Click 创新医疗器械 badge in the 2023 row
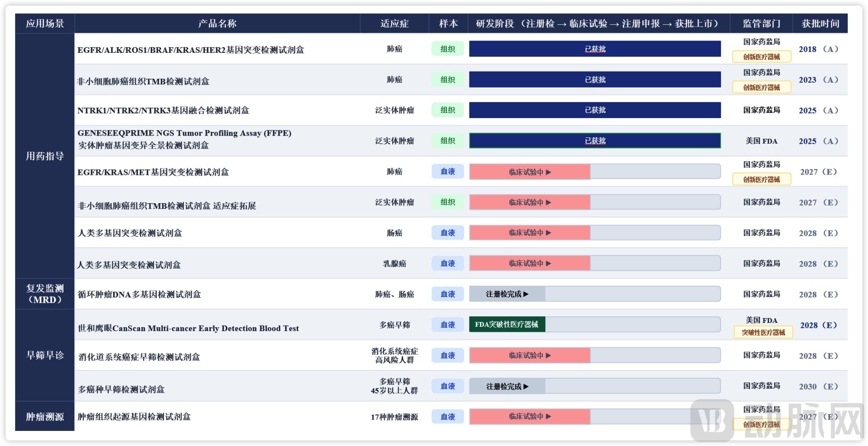The width and height of the screenshot is (868, 446). pyautogui.click(x=761, y=87)
